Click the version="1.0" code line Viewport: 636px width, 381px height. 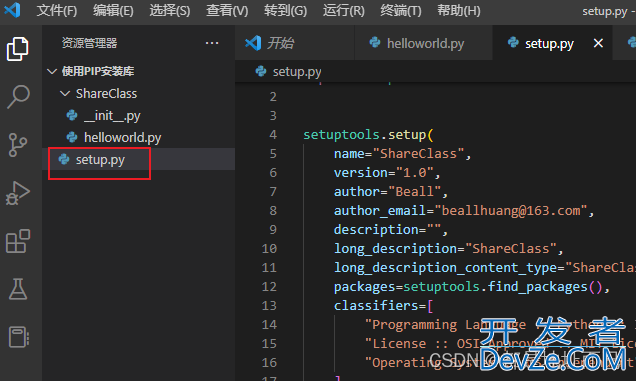coord(387,173)
